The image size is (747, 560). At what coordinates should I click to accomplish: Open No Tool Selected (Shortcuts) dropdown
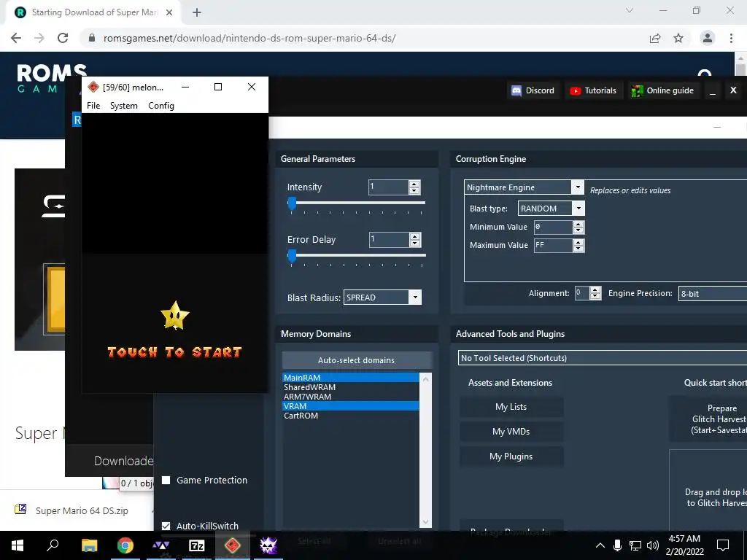(x=602, y=357)
